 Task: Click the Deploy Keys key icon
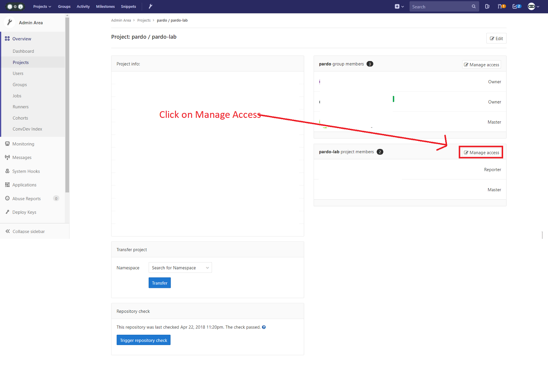[x=7, y=212]
